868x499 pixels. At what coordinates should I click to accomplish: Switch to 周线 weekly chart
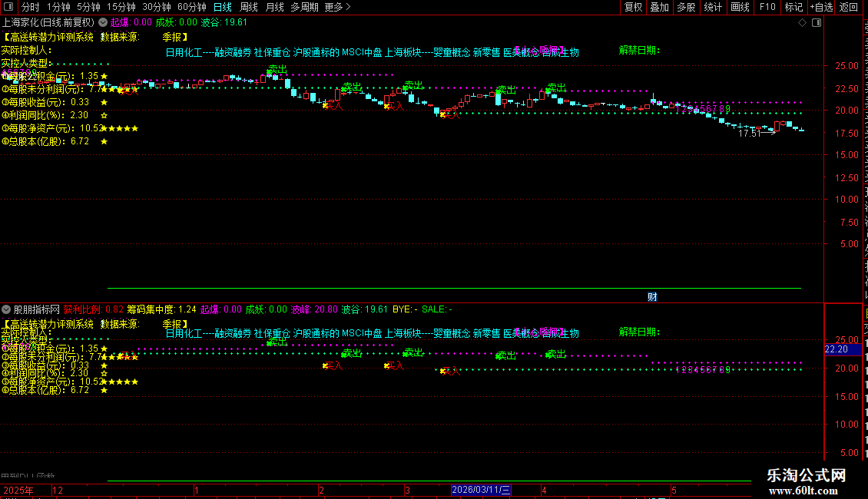249,7
